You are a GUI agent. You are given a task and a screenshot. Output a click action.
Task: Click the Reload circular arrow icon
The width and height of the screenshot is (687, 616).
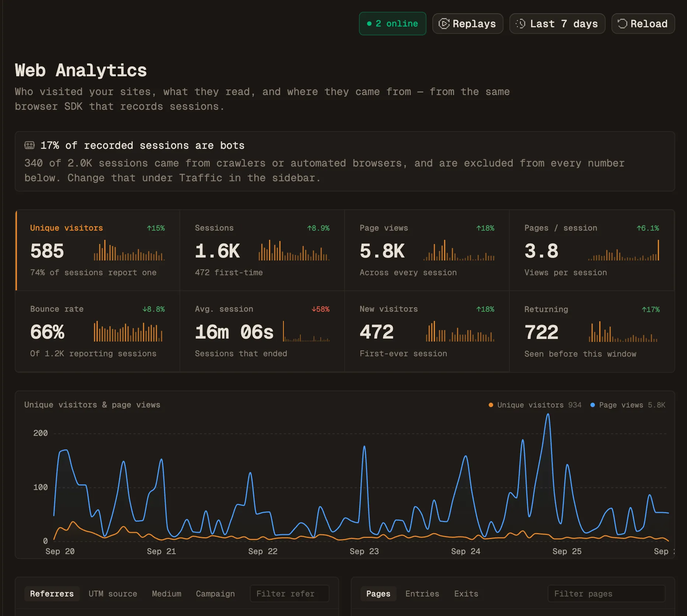coord(622,24)
